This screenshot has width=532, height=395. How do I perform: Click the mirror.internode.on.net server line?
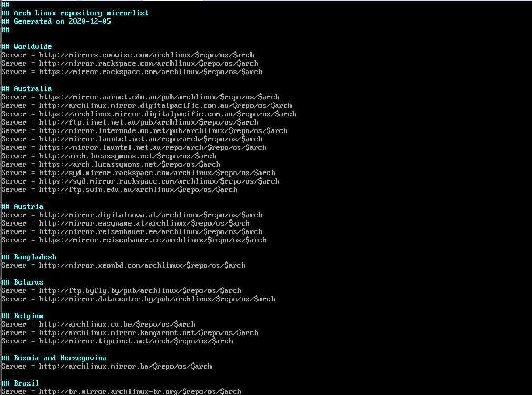tap(145, 130)
